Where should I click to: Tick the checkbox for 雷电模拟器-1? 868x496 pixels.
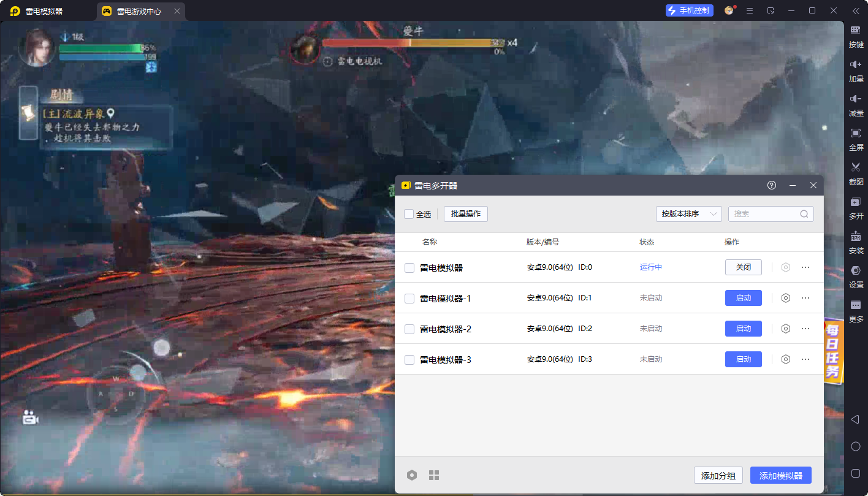(409, 299)
